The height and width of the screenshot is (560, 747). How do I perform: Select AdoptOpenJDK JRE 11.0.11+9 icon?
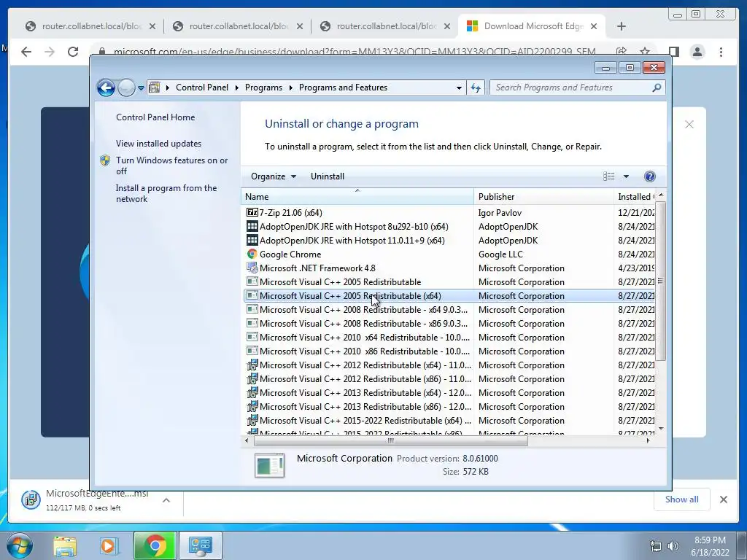coord(252,240)
